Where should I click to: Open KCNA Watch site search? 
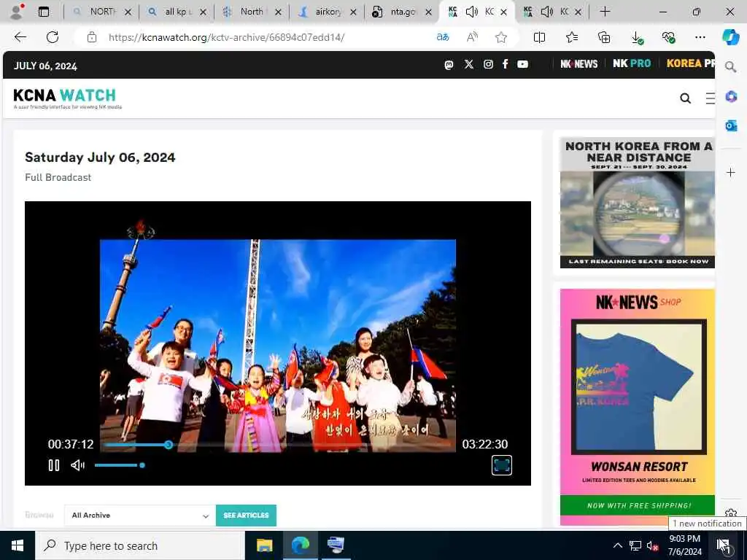(685, 98)
